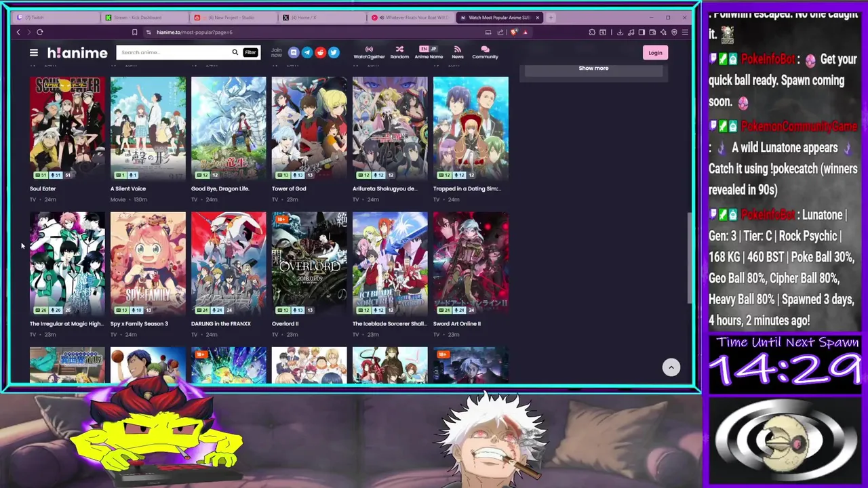
Task: Open the Trapped in a Dating Sim poster
Action: [x=471, y=129]
